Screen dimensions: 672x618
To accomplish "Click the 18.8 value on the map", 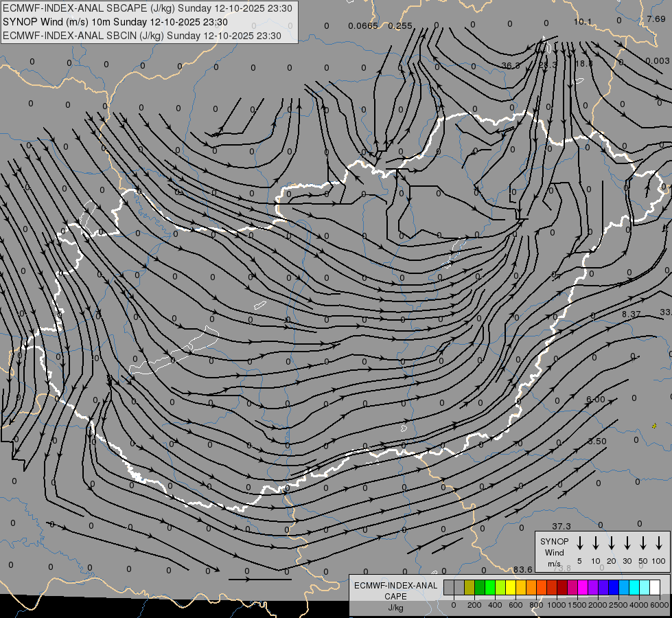I will tap(583, 63).
